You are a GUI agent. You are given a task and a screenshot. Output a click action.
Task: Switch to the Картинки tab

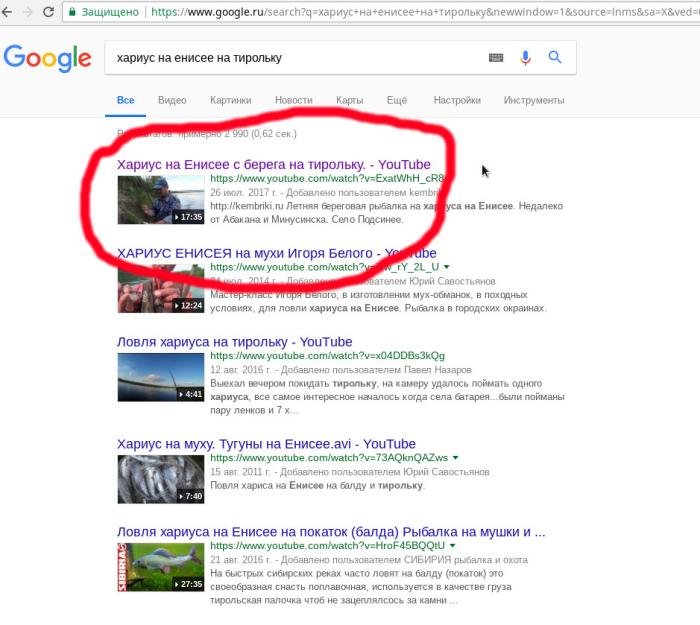[x=230, y=100]
